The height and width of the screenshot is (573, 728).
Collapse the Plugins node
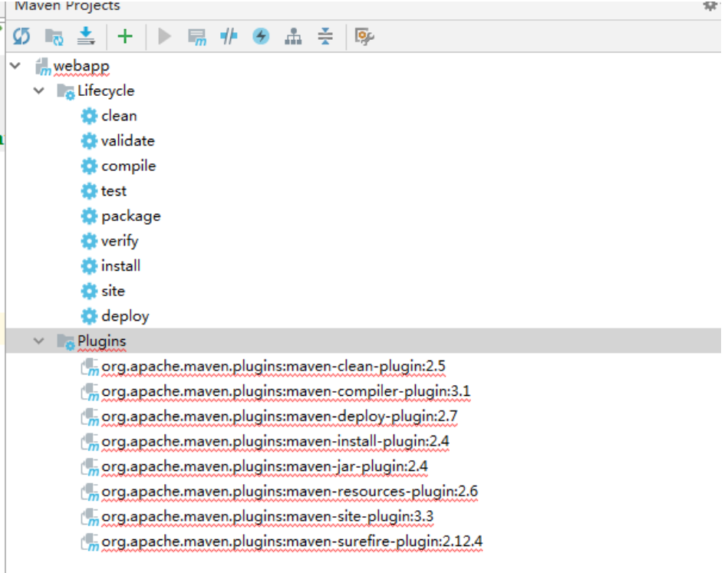click(39, 341)
